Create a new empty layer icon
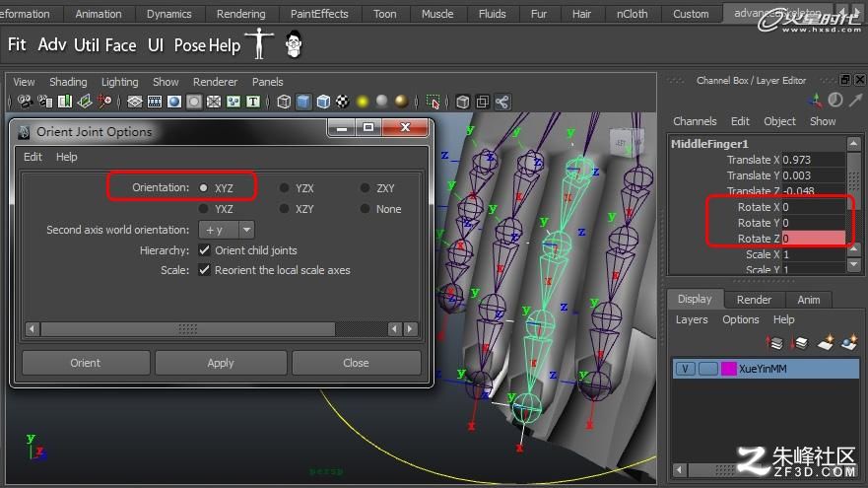The image size is (868, 488). pyautogui.click(x=826, y=343)
